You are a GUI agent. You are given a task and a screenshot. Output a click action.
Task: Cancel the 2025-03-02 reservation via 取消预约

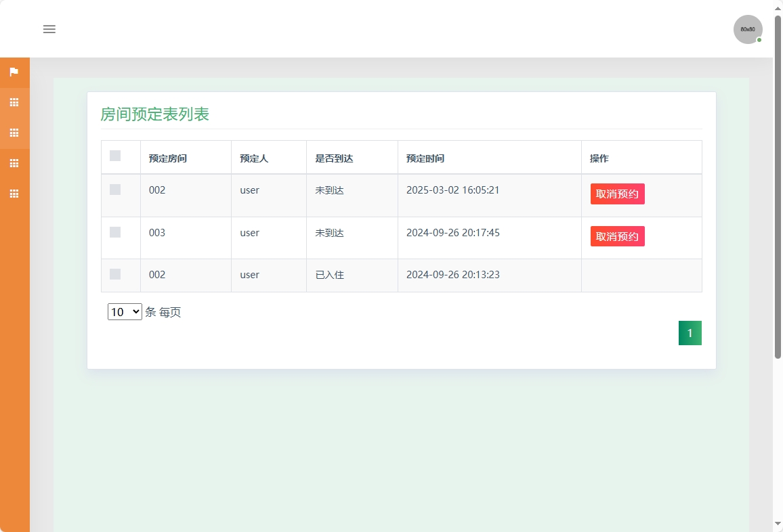(x=617, y=194)
